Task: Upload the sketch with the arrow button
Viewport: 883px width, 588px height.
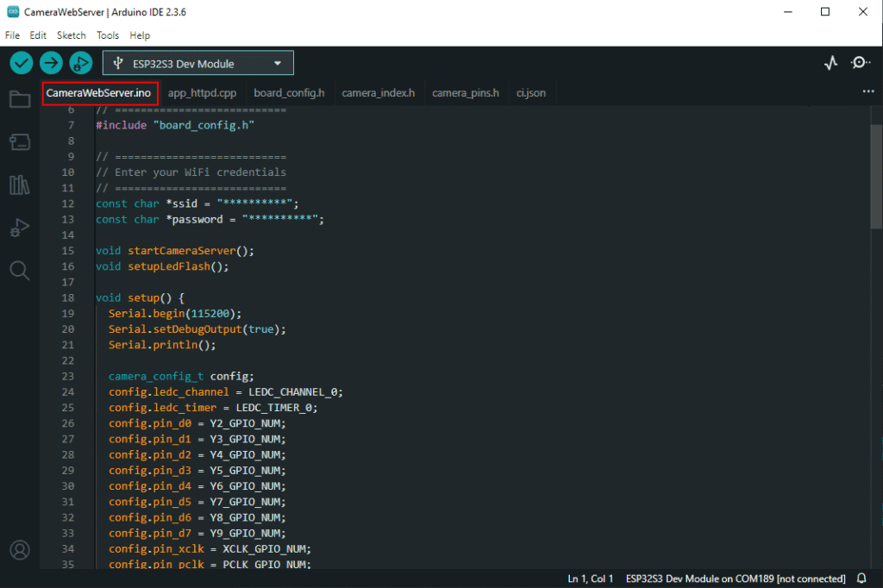Action: [x=51, y=63]
